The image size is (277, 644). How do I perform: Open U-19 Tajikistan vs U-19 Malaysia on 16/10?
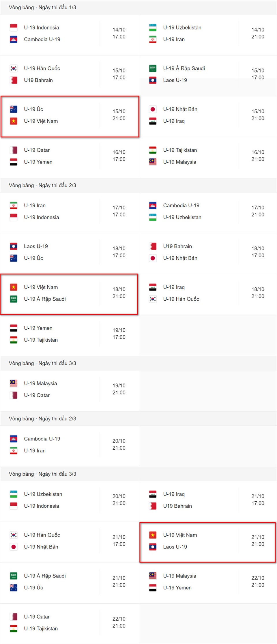[x=208, y=157]
